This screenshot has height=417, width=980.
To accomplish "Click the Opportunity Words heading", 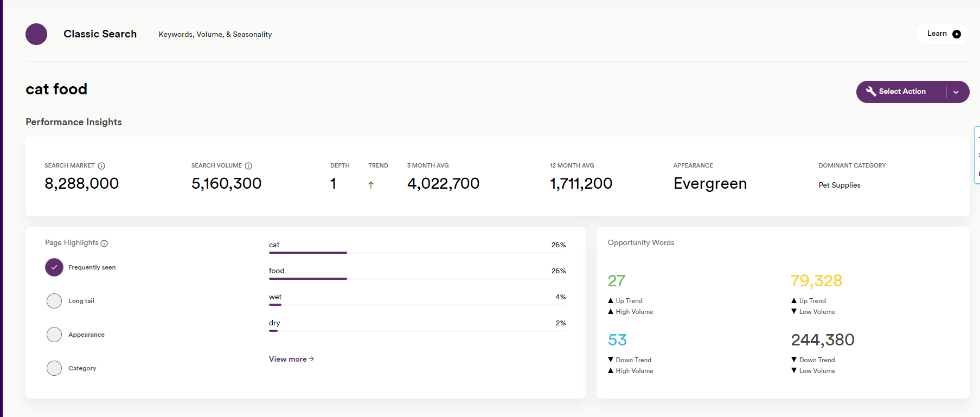I will pyautogui.click(x=641, y=242).
